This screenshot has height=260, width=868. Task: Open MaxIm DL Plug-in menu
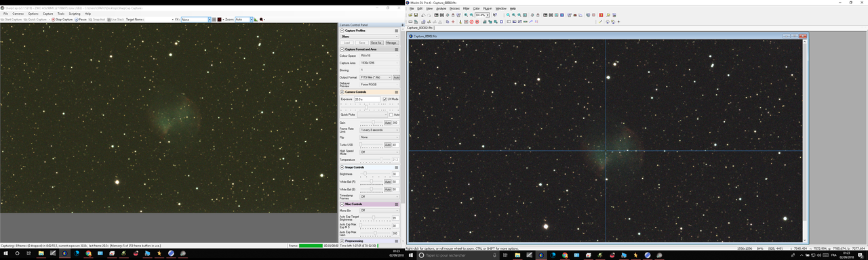pyautogui.click(x=487, y=8)
